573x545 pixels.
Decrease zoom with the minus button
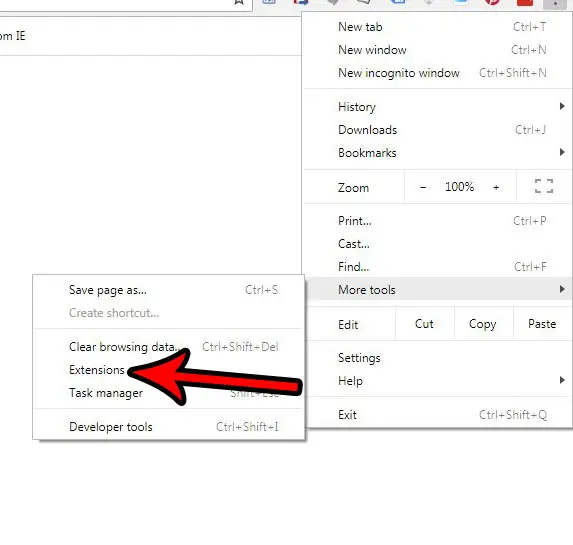(423, 188)
